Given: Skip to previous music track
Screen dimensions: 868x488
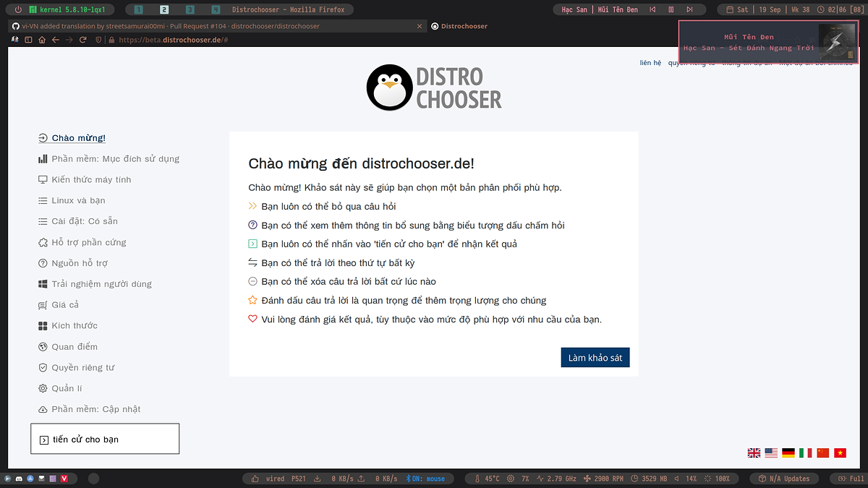Looking at the screenshot, I should (653, 10).
